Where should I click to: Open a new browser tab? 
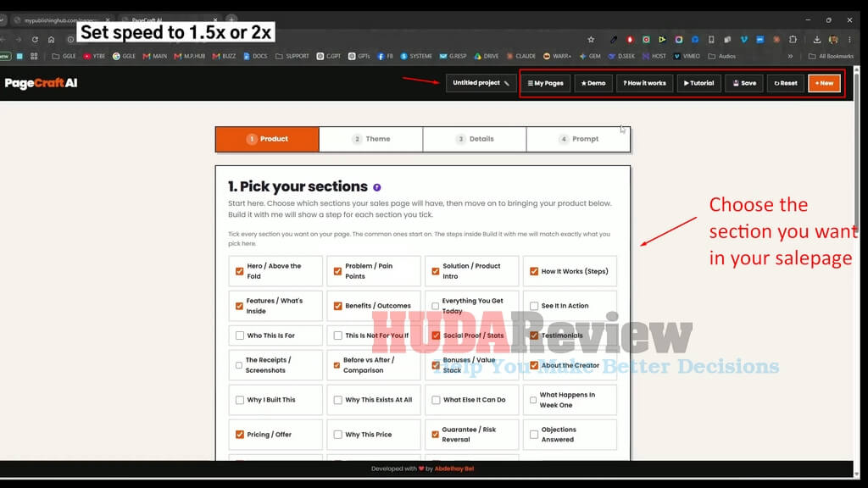click(x=231, y=20)
